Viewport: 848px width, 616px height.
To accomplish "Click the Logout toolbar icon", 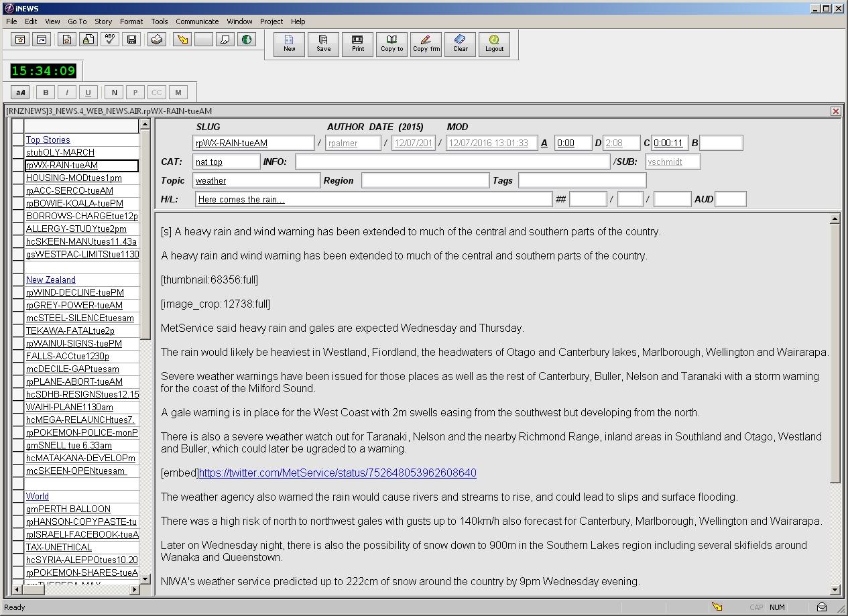I will pyautogui.click(x=494, y=44).
